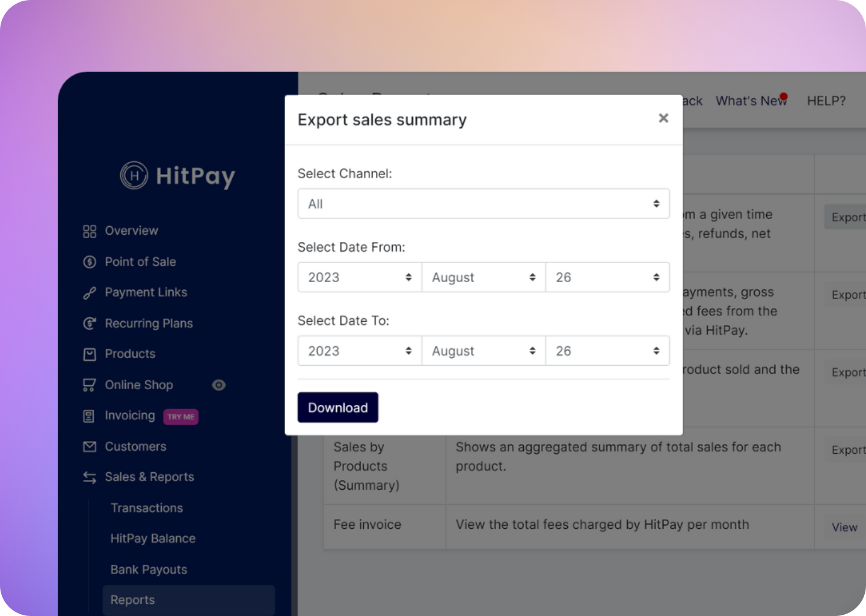Click the Select Date To label
The height and width of the screenshot is (616, 866).
click(x=343, y=321)
